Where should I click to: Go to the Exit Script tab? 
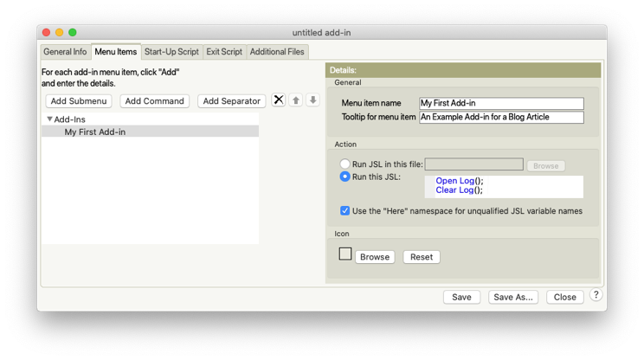click(x=224, y=52)
